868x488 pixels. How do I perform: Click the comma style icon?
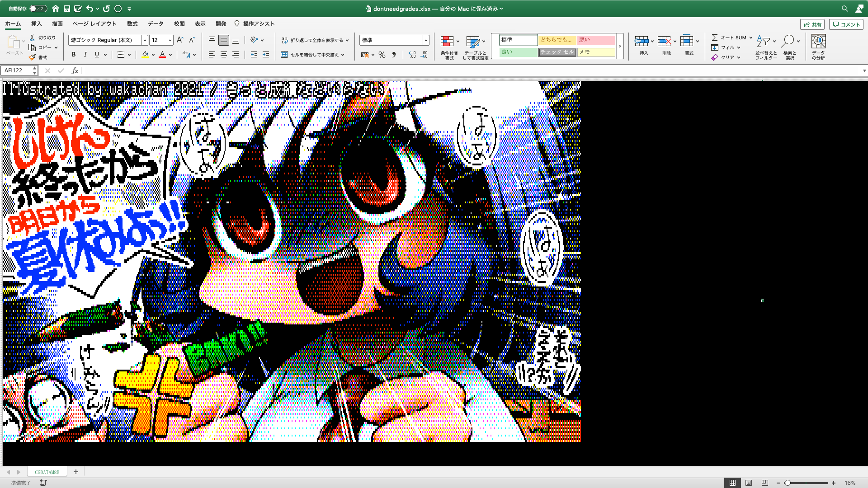point(394,55)
